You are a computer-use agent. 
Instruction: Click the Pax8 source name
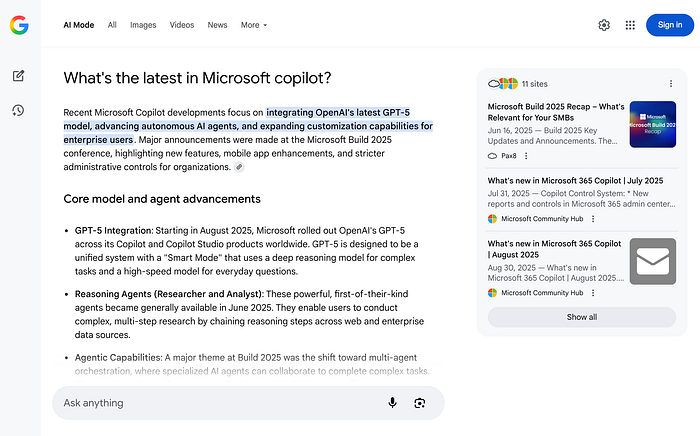click(508, 156)
